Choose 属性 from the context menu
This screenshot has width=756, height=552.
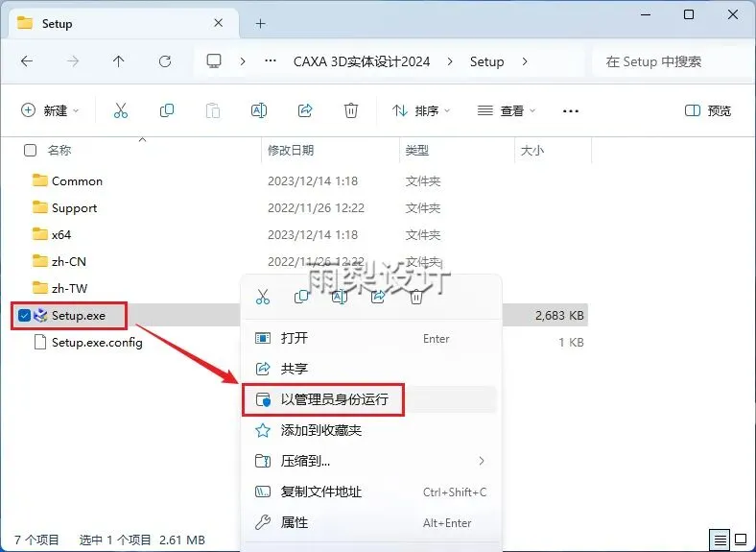[x=371, y=522]
